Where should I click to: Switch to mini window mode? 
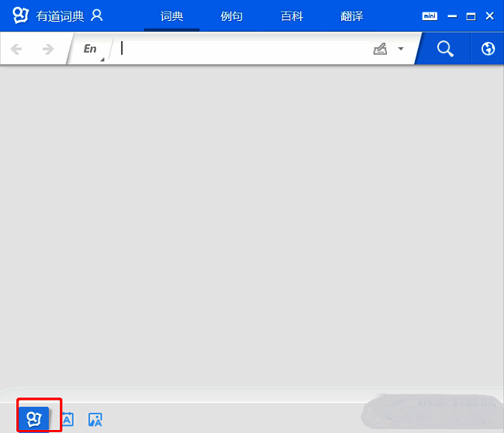429,15
